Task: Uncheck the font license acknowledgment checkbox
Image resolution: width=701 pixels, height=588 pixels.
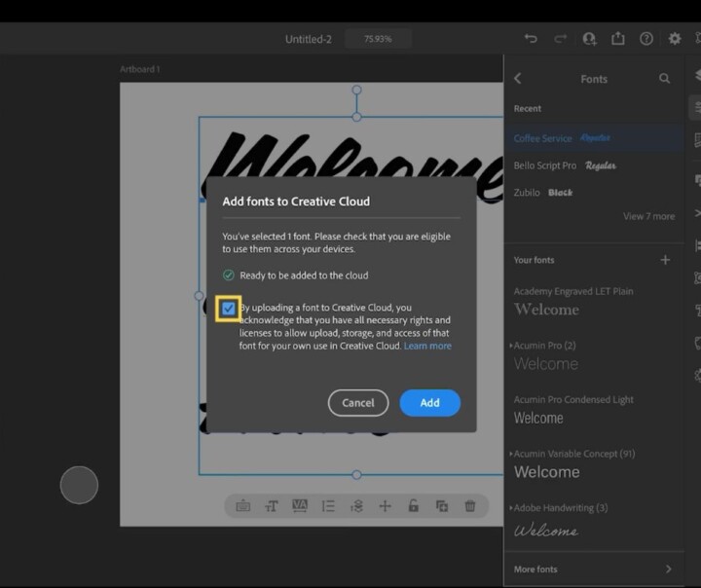Action: pos(228,309)
